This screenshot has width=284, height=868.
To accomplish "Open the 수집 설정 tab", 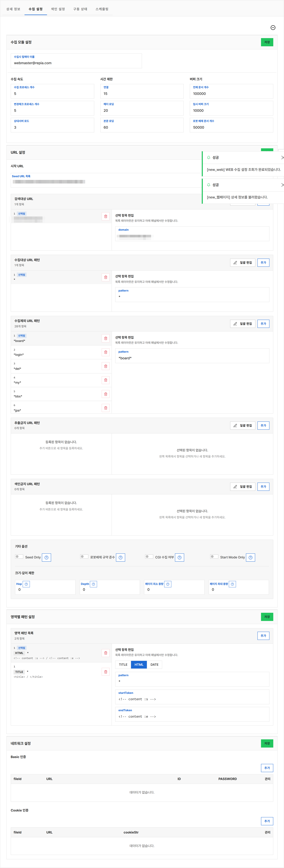I will pyautogui.click(x=36, y=9).
